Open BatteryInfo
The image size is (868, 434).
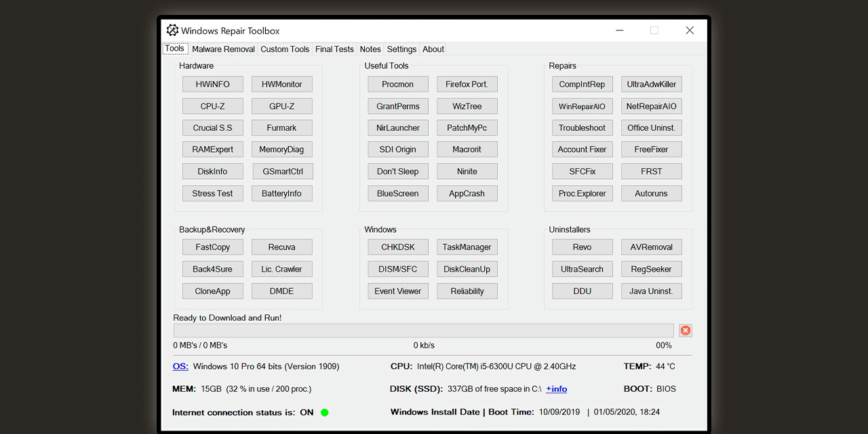(282, 193)
